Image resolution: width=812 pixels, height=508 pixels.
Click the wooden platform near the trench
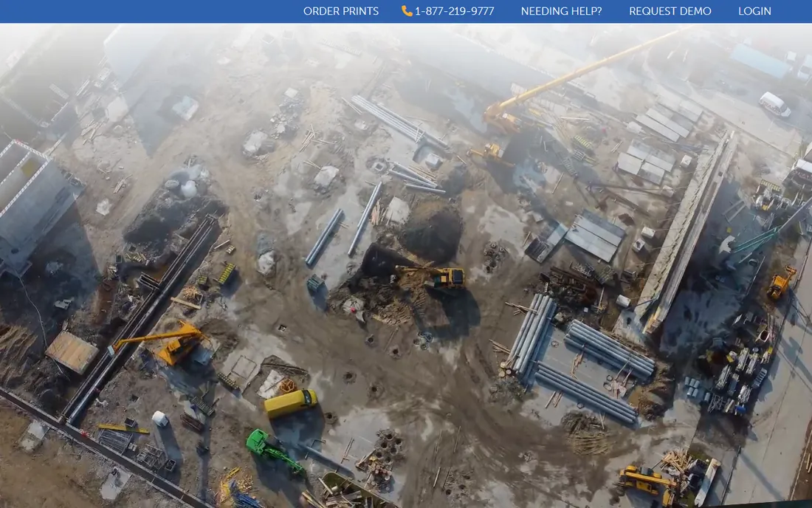point(72,352)
